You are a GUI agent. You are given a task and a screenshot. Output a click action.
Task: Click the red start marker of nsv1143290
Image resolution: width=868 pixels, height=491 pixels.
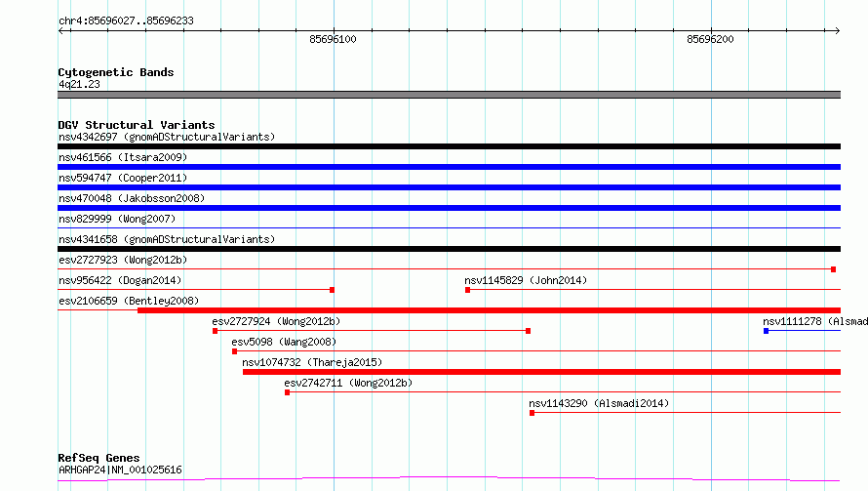pyautogui.click(x=532, y=413)
